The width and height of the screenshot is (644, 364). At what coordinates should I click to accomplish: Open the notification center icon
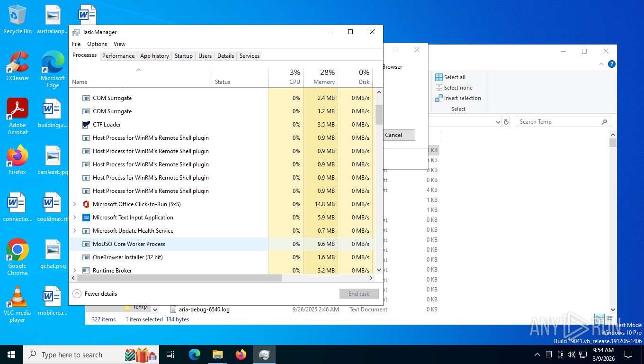coord(628,355)
